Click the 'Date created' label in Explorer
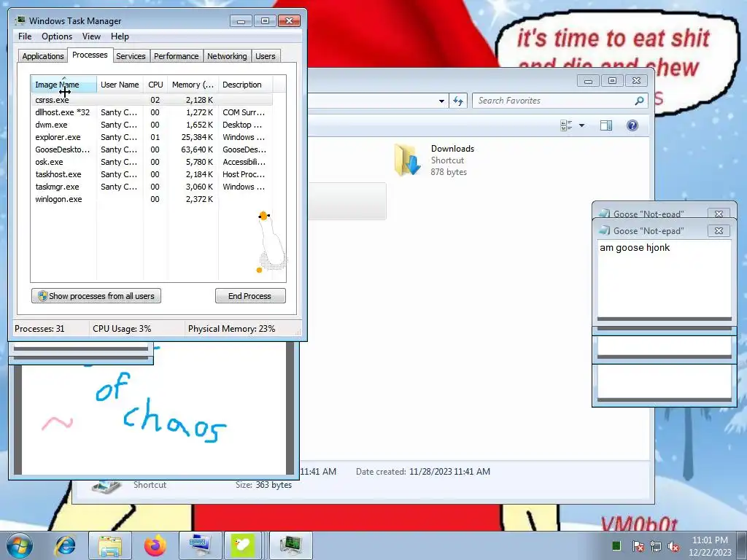Image resolution: width=747 pixels, height=560 pixels. pyautogui.click(x=381, y=472)
